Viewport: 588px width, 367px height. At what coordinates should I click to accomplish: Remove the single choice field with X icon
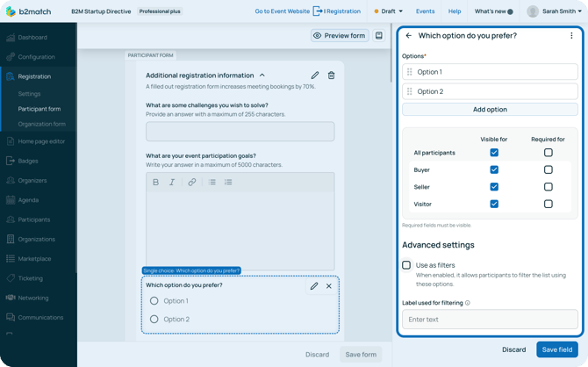[x=329, y=286]
